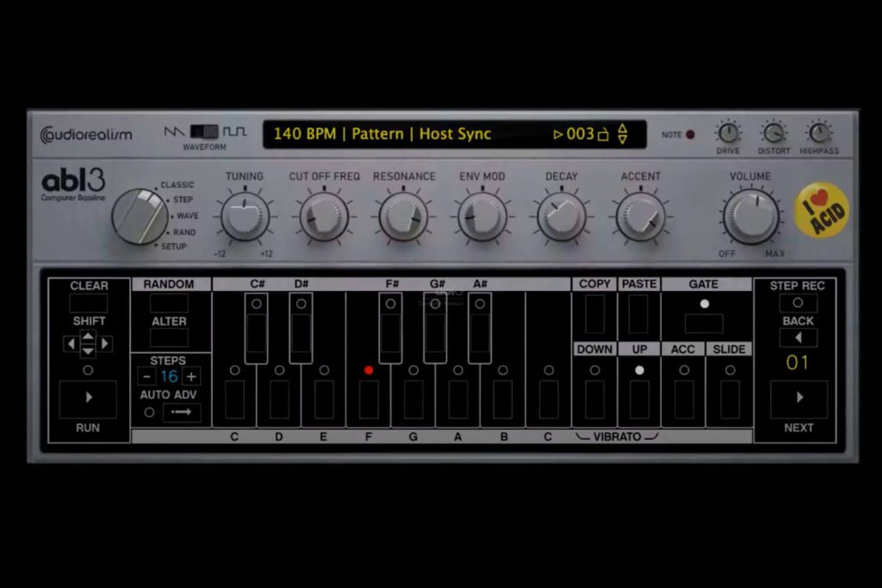This screenshot has height=588, width=882.
Task: Shift pattern down arrow
Action: [88, 350]
